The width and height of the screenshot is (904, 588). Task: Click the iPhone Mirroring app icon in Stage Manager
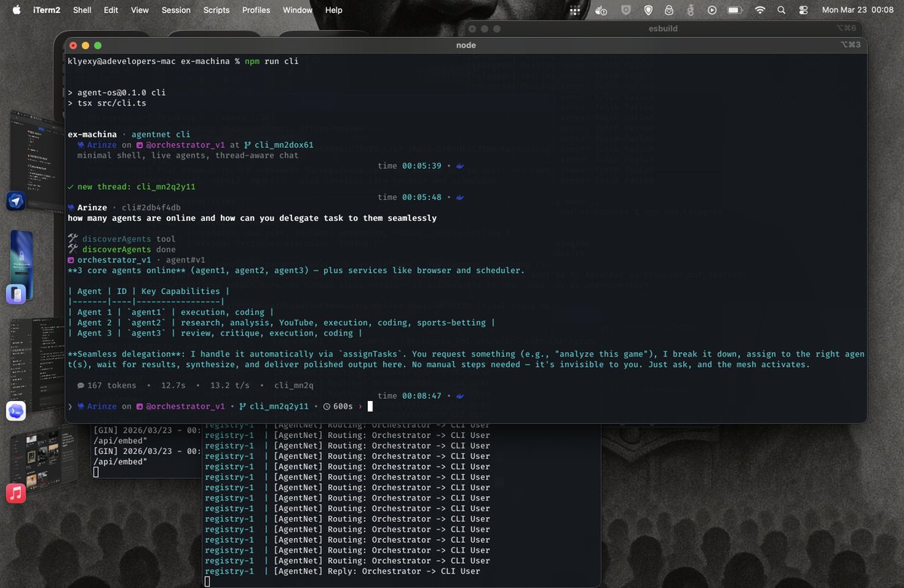tap(16, 294)
